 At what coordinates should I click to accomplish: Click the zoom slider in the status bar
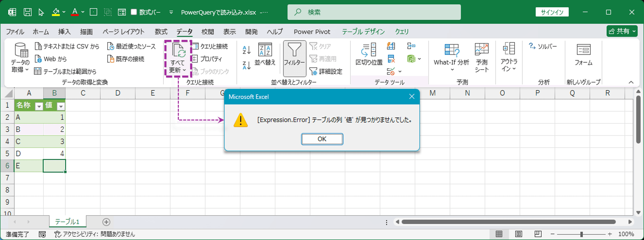581,234
